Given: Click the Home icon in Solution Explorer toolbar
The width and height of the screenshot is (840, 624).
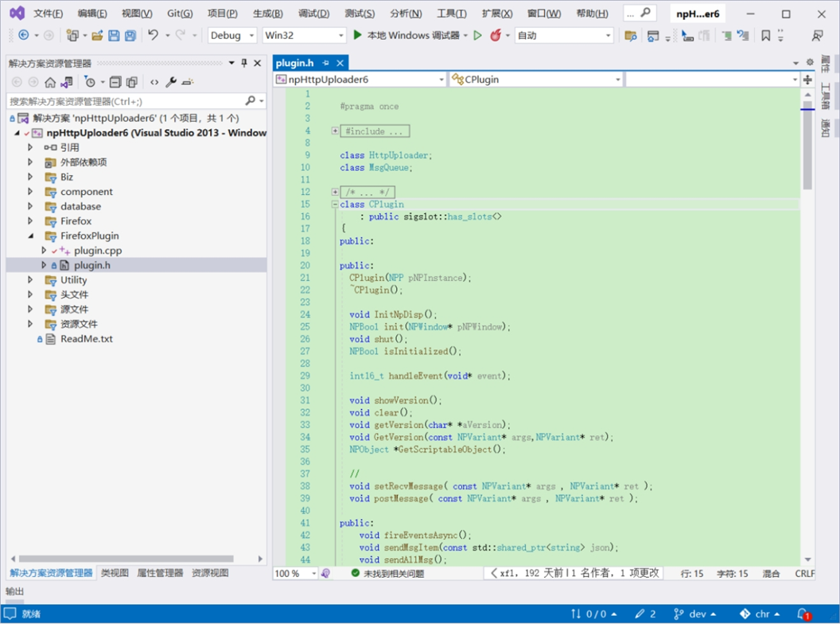Looking at the screenshot, I should tap(50, 81).
